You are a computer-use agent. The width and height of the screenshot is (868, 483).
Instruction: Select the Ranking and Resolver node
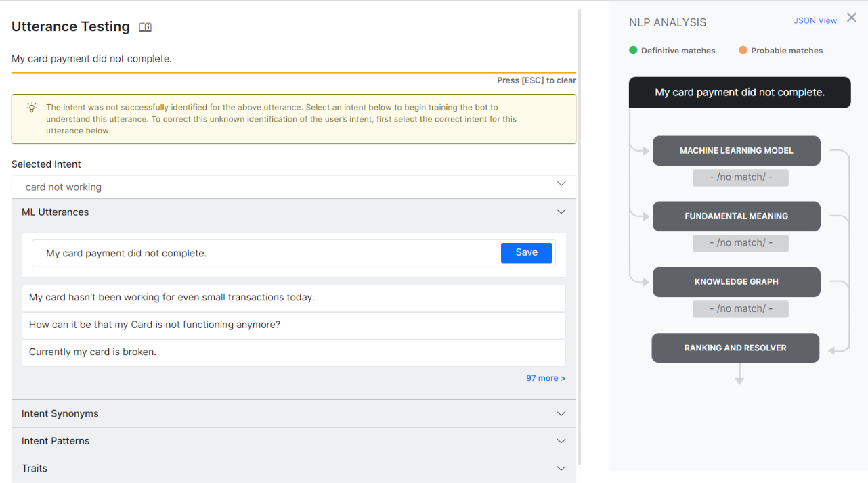click(x=735, y=348)
